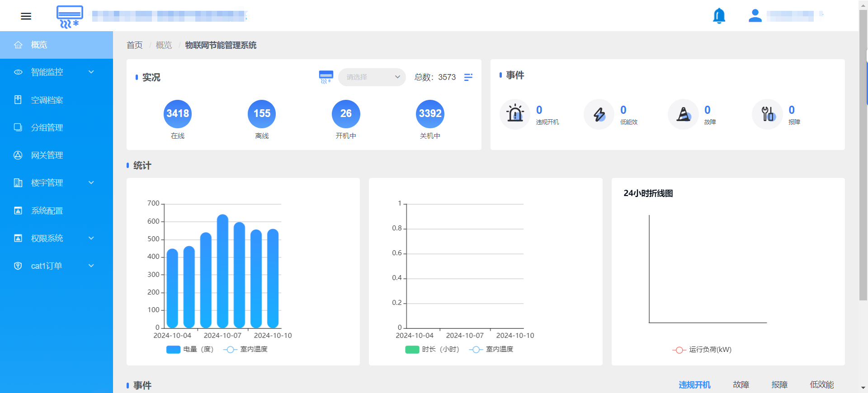The width and height of the screenshot is (868, 393).
Task: Click the list filter icon beside 总数
Action: (x=468, y=77)
